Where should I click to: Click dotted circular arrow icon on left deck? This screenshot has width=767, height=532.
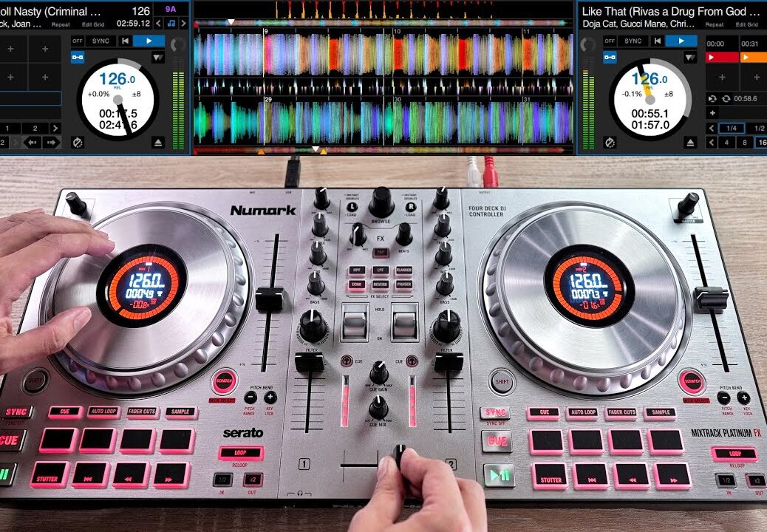[78, 143]
